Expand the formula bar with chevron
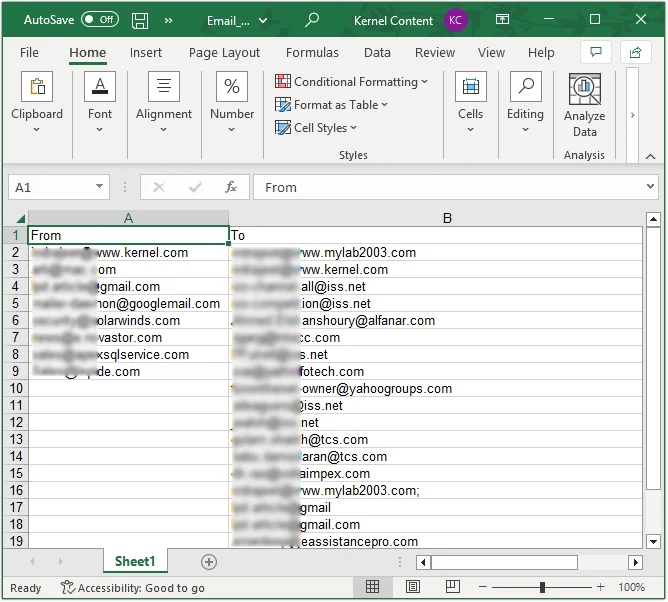668x602 pixels. click(650, 186)
